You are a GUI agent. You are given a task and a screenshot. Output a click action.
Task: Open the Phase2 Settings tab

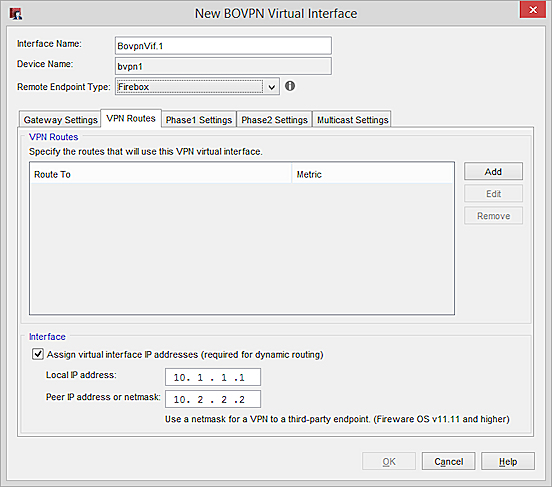tap(275, 120)
